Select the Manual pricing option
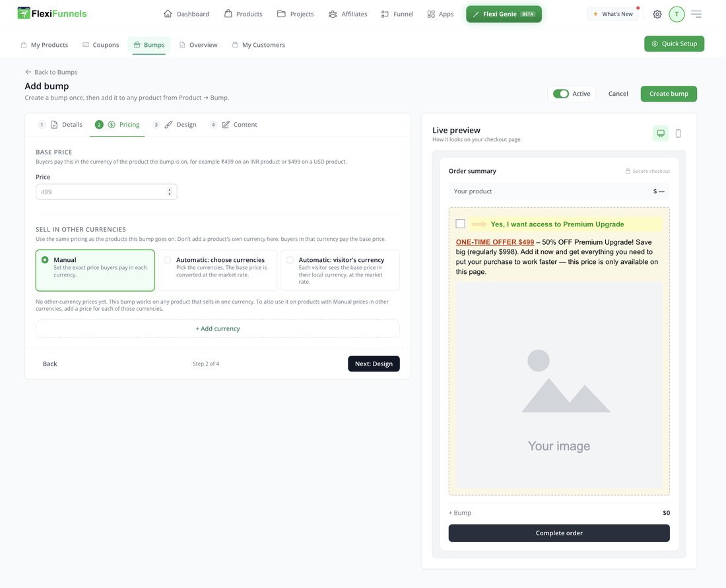Viewport: 726px width, 588px height. [96, 271]
